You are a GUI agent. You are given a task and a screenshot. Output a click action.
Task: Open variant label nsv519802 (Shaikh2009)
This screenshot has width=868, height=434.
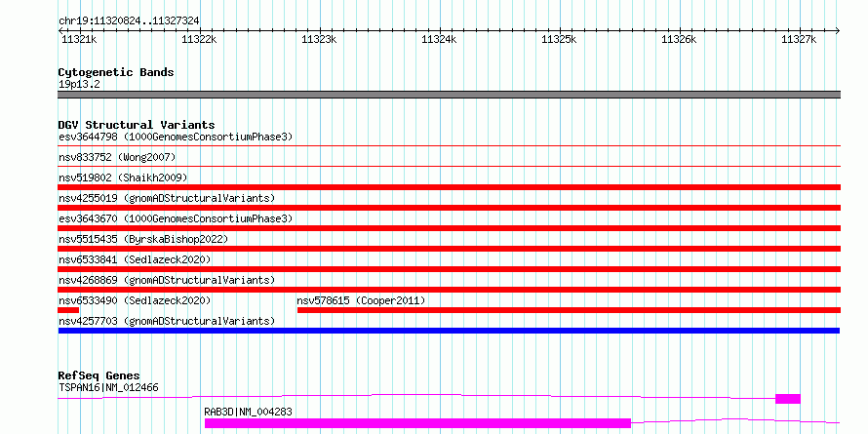(123, 178)
